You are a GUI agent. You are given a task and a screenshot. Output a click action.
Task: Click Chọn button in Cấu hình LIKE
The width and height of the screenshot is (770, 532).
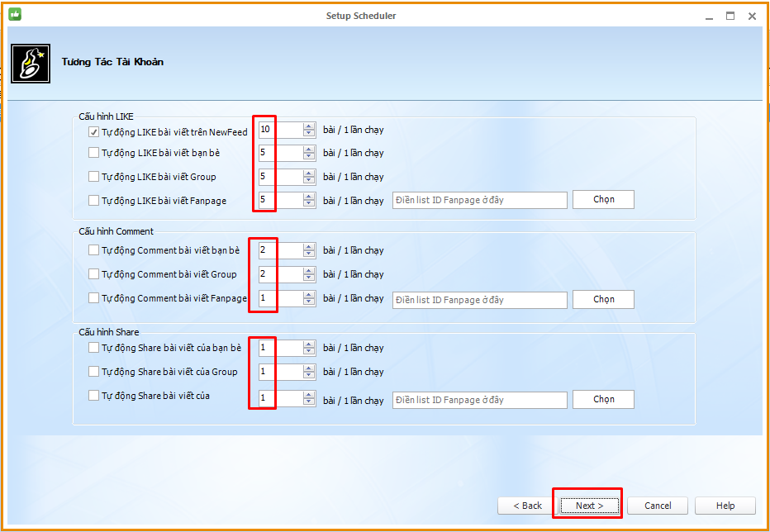pos(604,199)
